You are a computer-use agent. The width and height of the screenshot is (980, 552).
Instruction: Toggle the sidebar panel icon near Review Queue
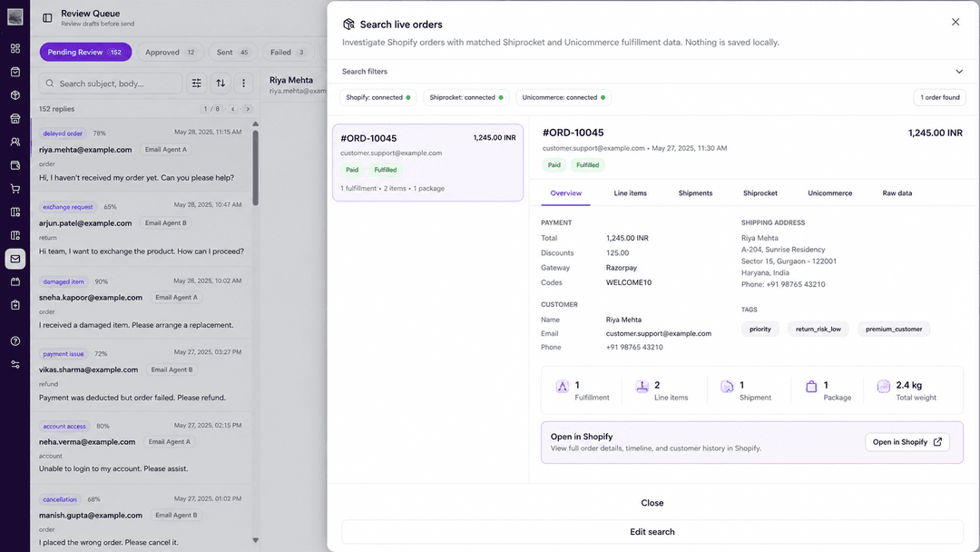[47, 18]
